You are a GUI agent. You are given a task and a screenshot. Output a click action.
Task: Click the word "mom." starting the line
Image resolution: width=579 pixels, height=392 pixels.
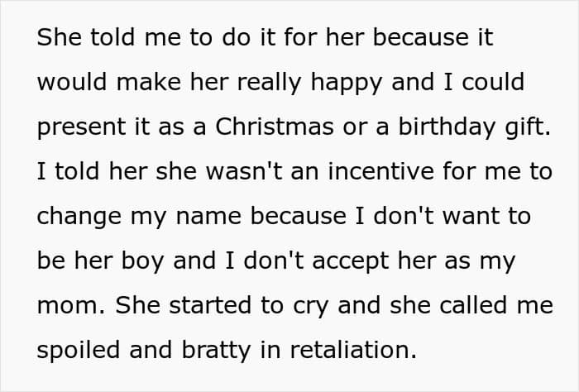point(71,307)
